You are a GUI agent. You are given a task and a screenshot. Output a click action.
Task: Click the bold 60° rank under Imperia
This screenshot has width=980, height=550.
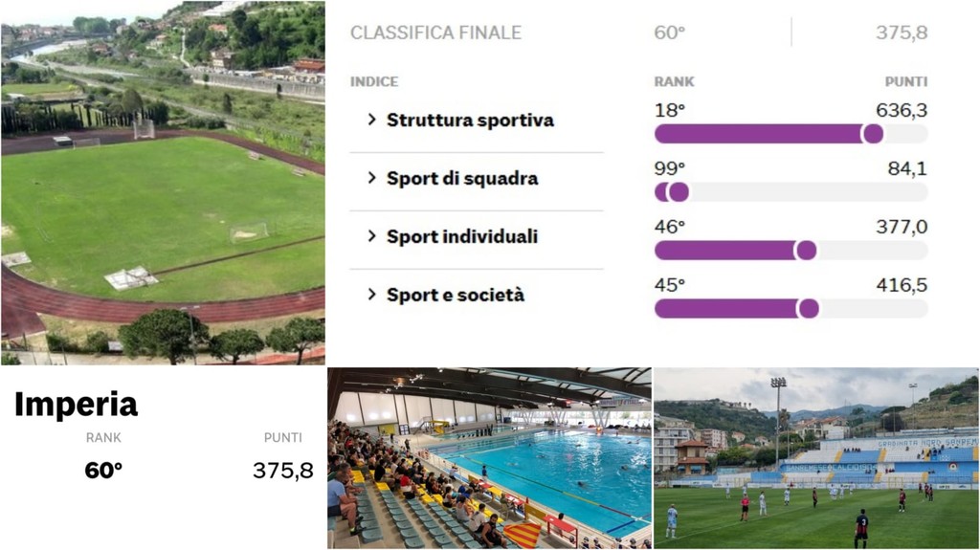[x=103, y=471]
